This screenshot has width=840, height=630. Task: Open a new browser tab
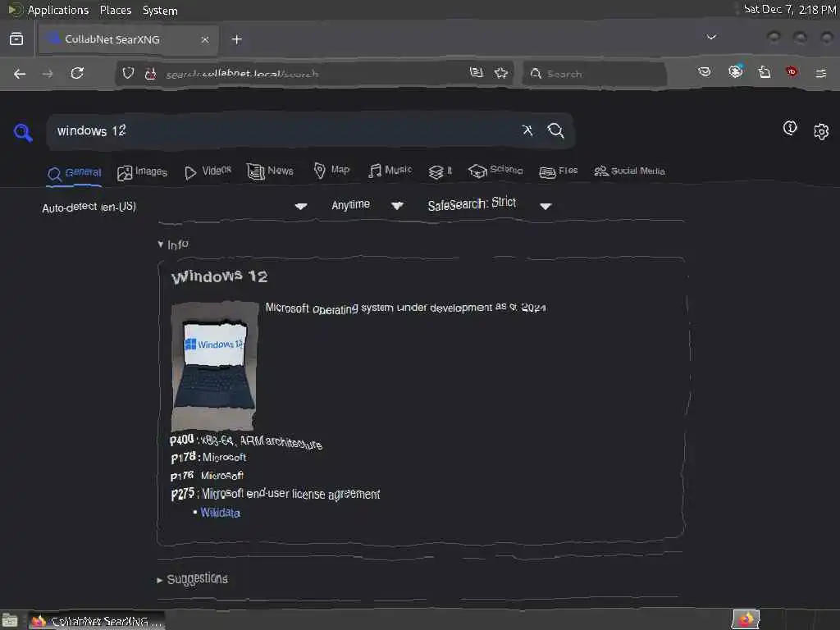(236, 39)
